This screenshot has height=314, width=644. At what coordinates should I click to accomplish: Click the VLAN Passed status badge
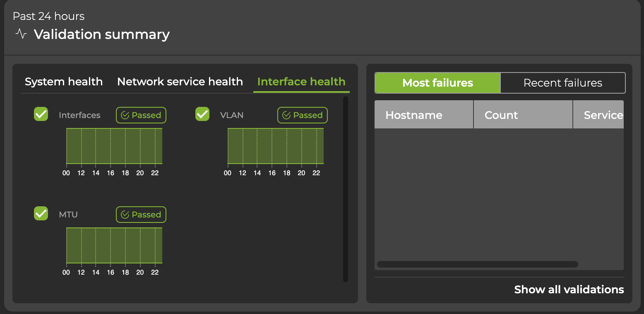tap(303, 115)
